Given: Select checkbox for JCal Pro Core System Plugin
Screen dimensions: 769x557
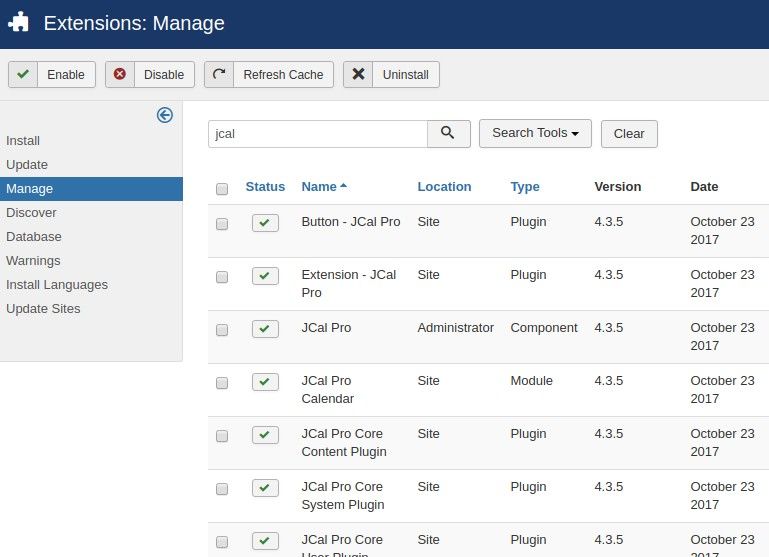Looking at the screenshot, I should pyautogui.click(x=222, y=489).
